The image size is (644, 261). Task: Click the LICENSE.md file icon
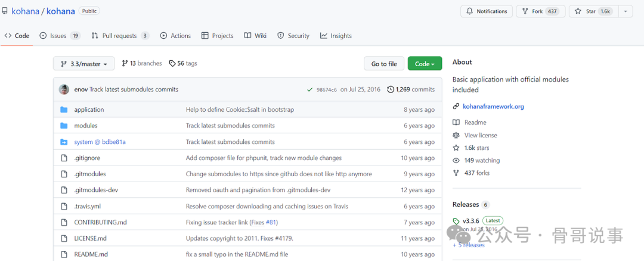(64, 238)
